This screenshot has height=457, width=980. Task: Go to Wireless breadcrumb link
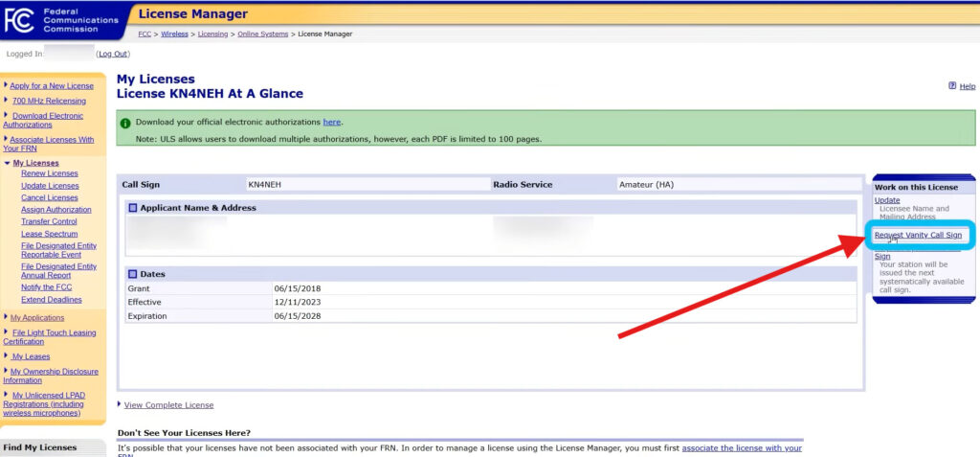pyautogui.click(x=174, y=34)
